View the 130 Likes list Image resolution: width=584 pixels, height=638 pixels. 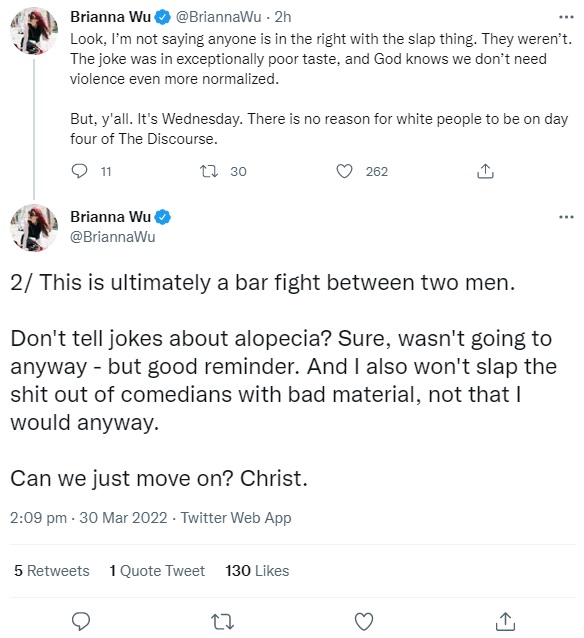(x=257, y=570)
